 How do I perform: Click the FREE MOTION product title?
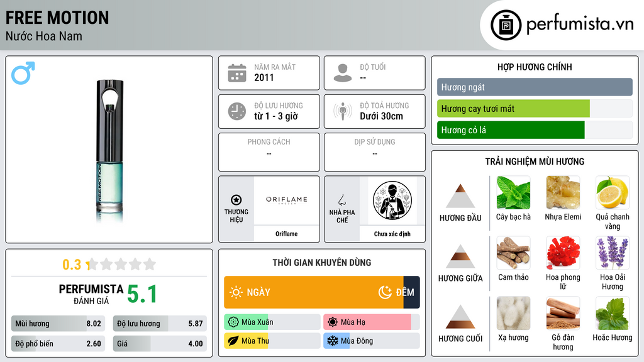57,18
